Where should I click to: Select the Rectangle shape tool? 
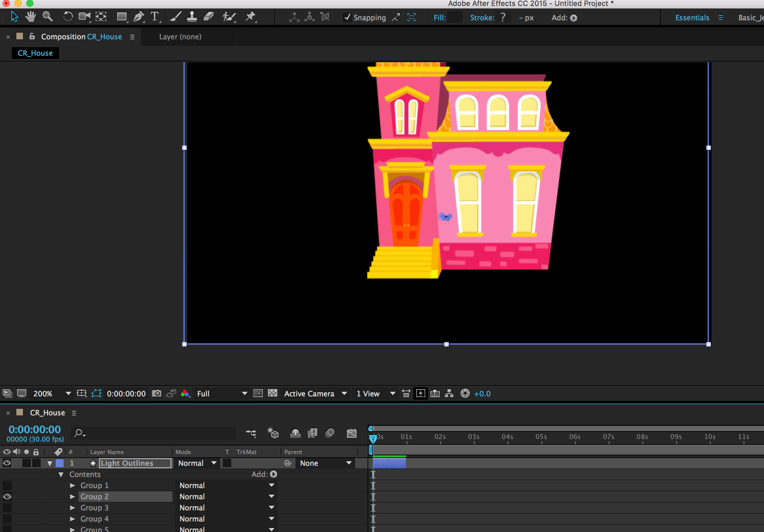pos(122,17)
